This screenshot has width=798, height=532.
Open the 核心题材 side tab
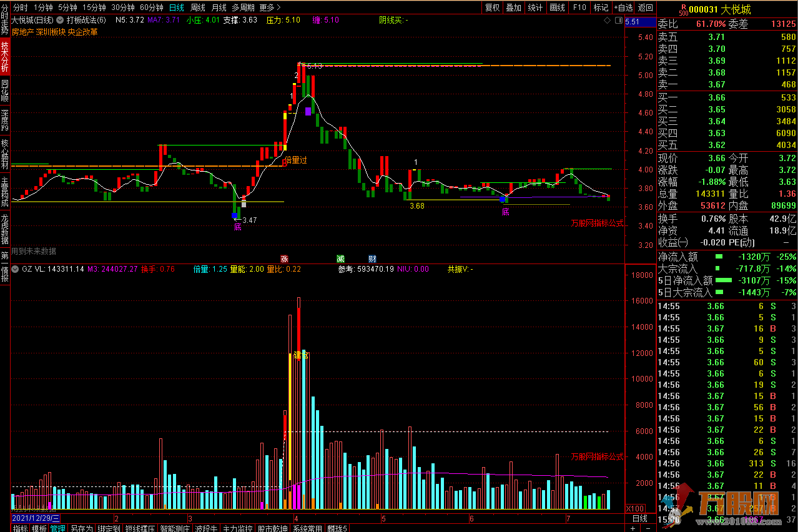pos(5,155)
